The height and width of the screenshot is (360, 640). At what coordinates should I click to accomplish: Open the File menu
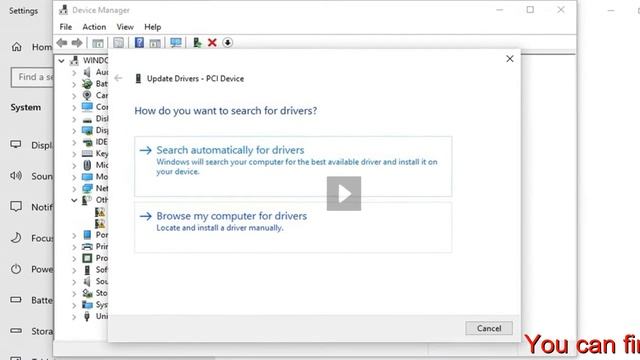click(x=66, y=27)
